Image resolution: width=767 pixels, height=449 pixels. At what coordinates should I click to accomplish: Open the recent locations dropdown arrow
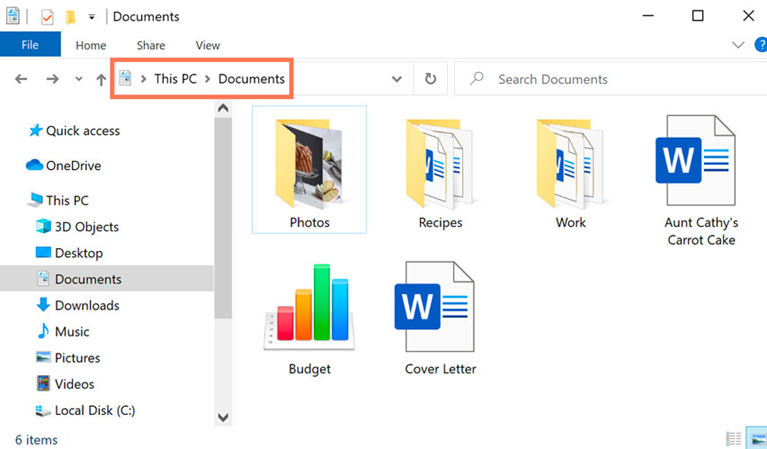[x=78, y=79]
